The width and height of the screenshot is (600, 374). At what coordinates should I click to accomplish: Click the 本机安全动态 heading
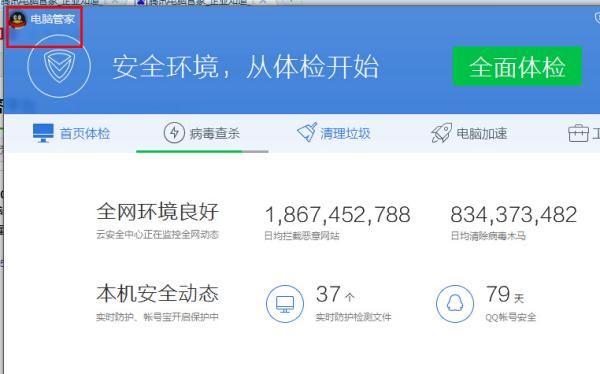click(158, 294)
